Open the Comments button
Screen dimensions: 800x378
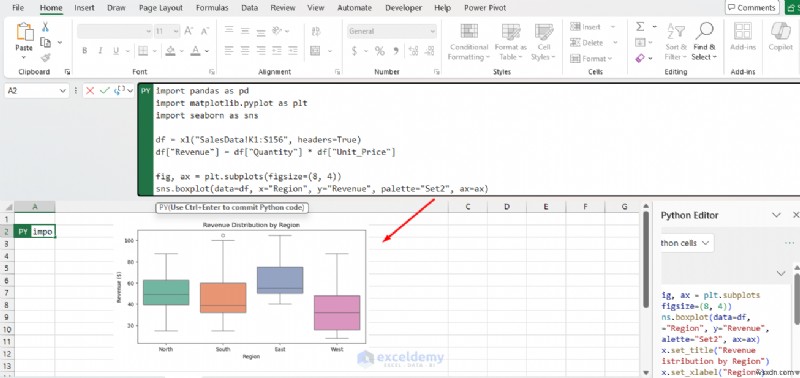click(752, 7)
